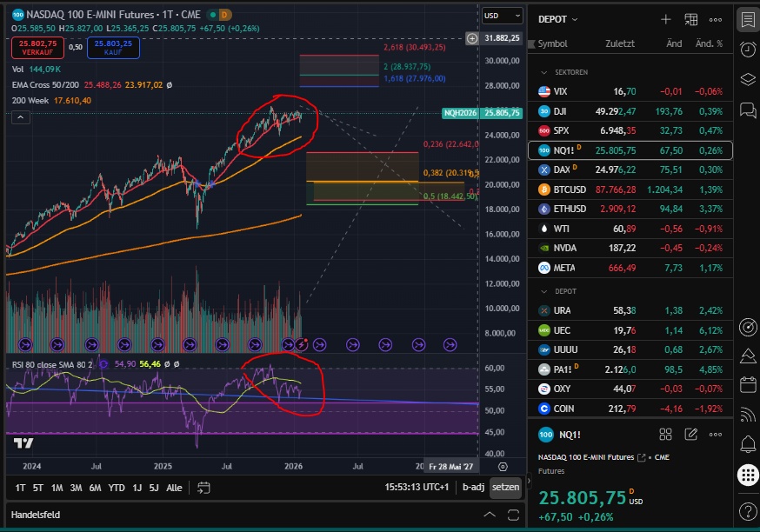
Task: Open the DEPOT watchlist dropdown
Action: [x=558, y=19]
